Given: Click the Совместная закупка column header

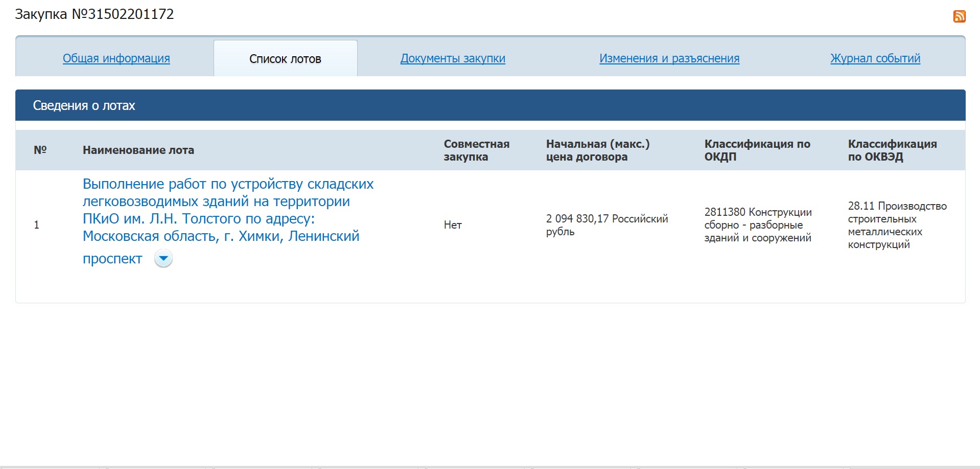Looking at the screenshot, I should click(476, 150).
